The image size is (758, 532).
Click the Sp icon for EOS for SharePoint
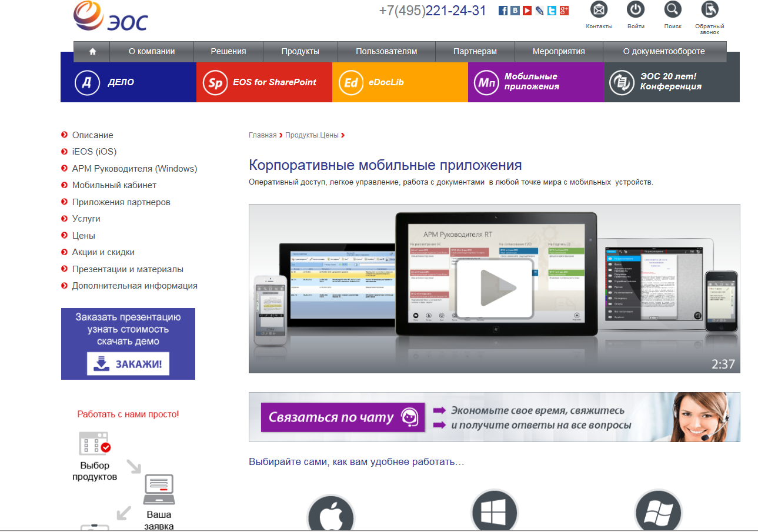[x=215, y=83]
